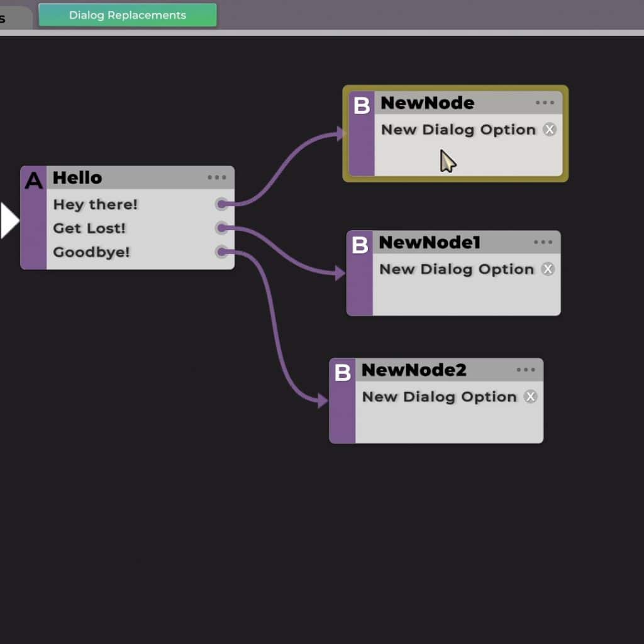Switch to the Dialog Replacements tab

[x=128, y=15]
